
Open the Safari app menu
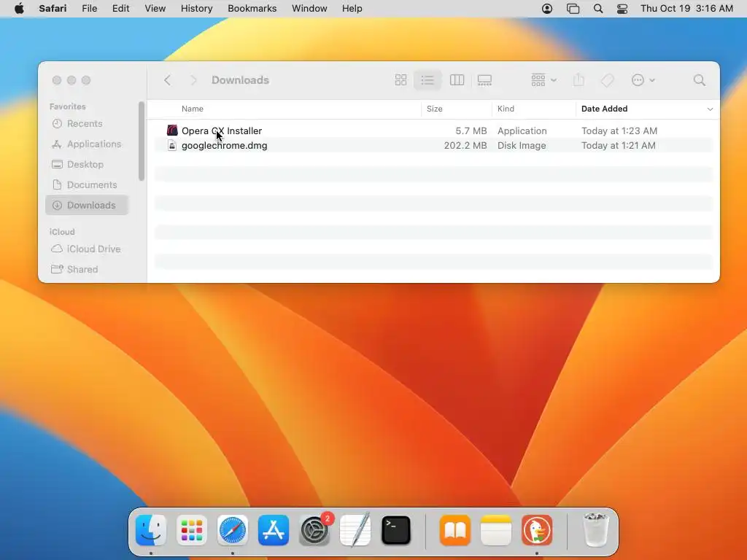pyautogui.click(x=53, y=9)
